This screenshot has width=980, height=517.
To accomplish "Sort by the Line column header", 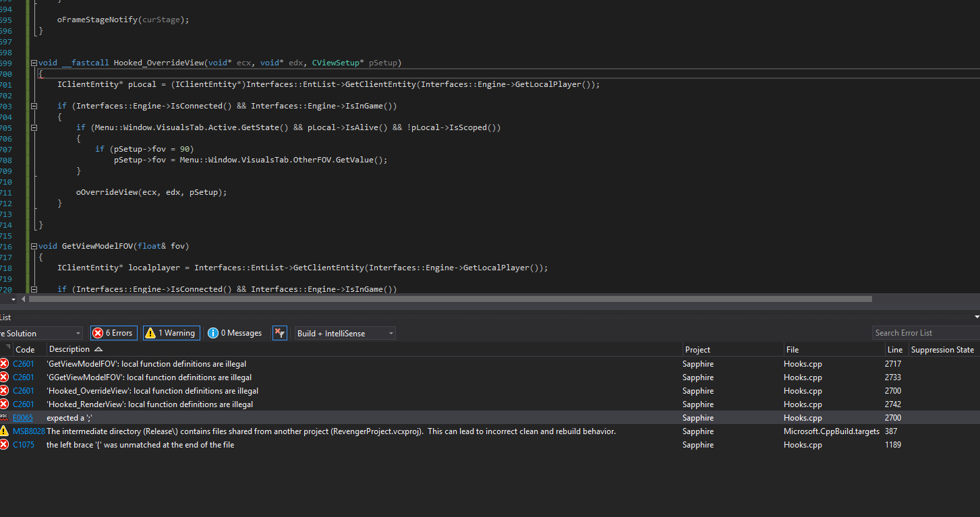I will tap(895, 350).
